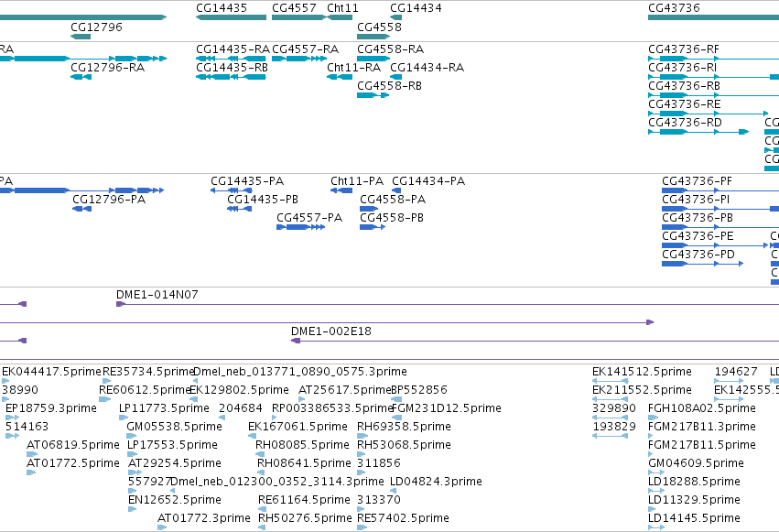Select the CG4557-PA protein label

pyautogui.click(x=309, y=218)
